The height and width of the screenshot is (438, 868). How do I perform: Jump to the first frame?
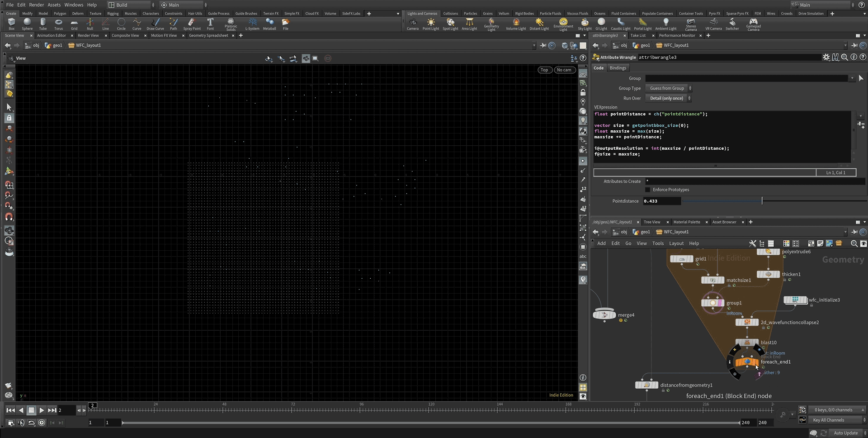(x=10, y=410)
